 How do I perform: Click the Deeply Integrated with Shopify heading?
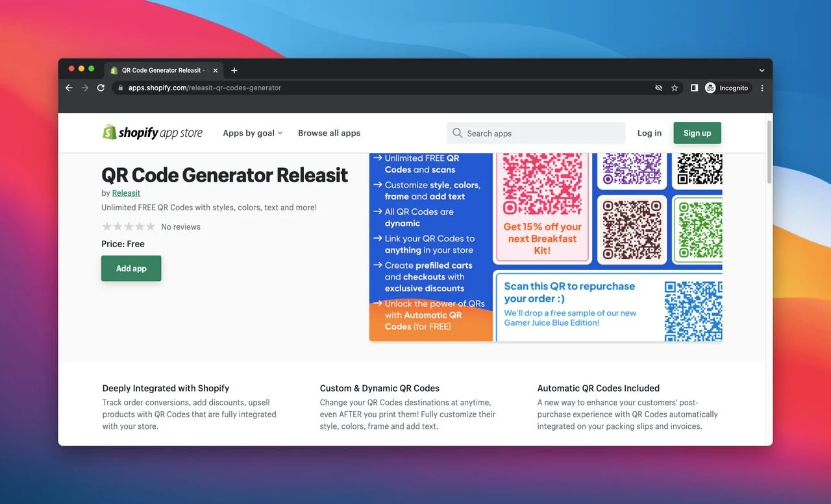click(x=166, y=388)
